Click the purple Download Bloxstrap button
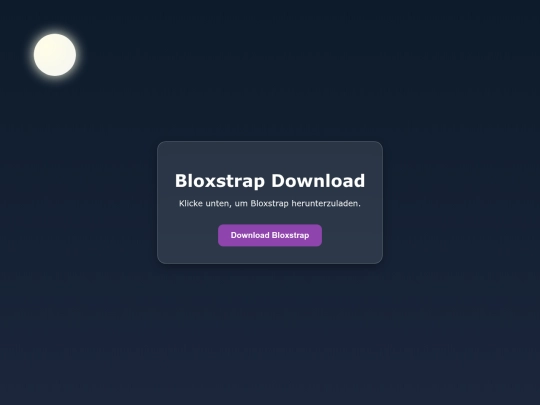Image resolution: width=540 pixels, height=405 pixels. (270, 235)
